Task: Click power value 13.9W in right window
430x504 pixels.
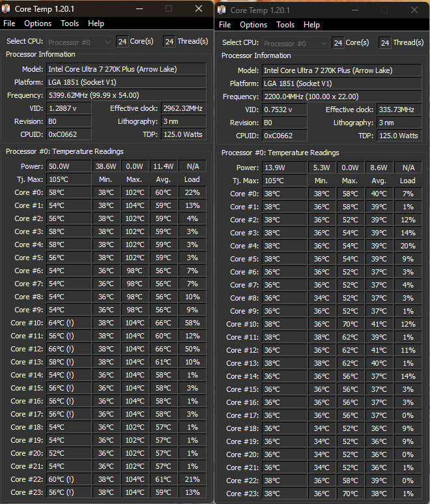Action: pyautogui.click(x=285, y=168)
